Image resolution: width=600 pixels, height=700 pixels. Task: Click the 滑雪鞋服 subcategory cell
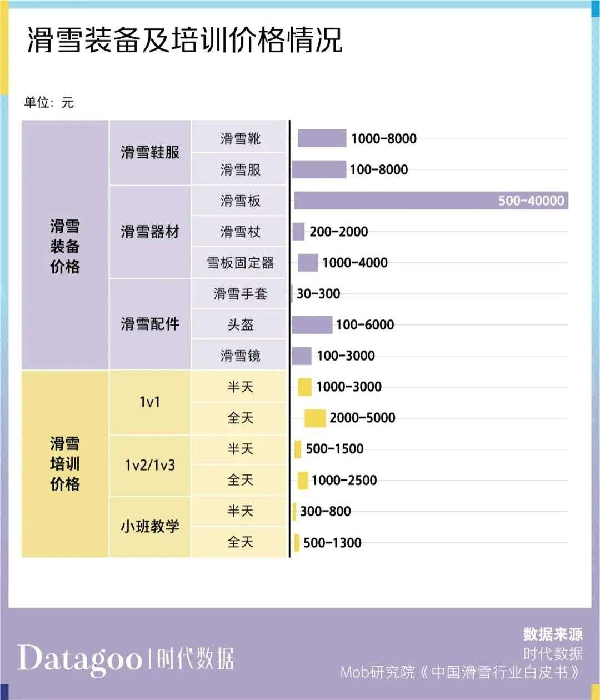point(150,153)
